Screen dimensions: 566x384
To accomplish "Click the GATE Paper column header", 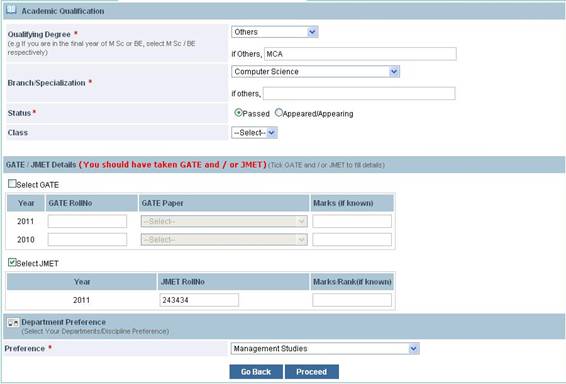I will (224, 203).
